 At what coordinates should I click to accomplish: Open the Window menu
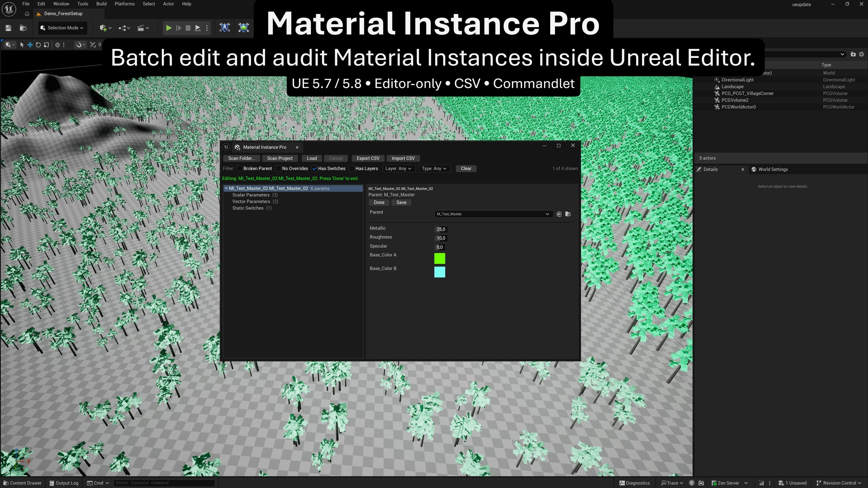tap(61, 4)
